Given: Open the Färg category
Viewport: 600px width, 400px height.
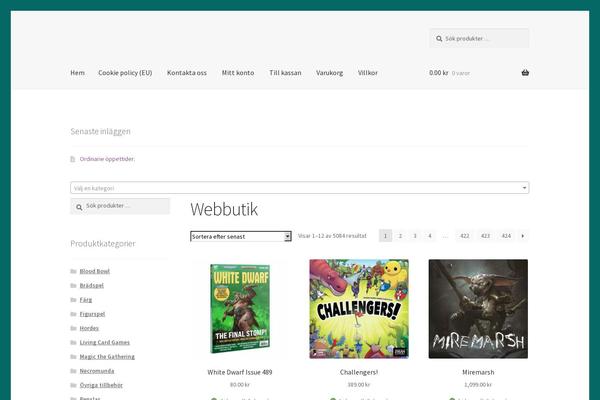Looking at the screenshot, I should click(x=86, y=300).
